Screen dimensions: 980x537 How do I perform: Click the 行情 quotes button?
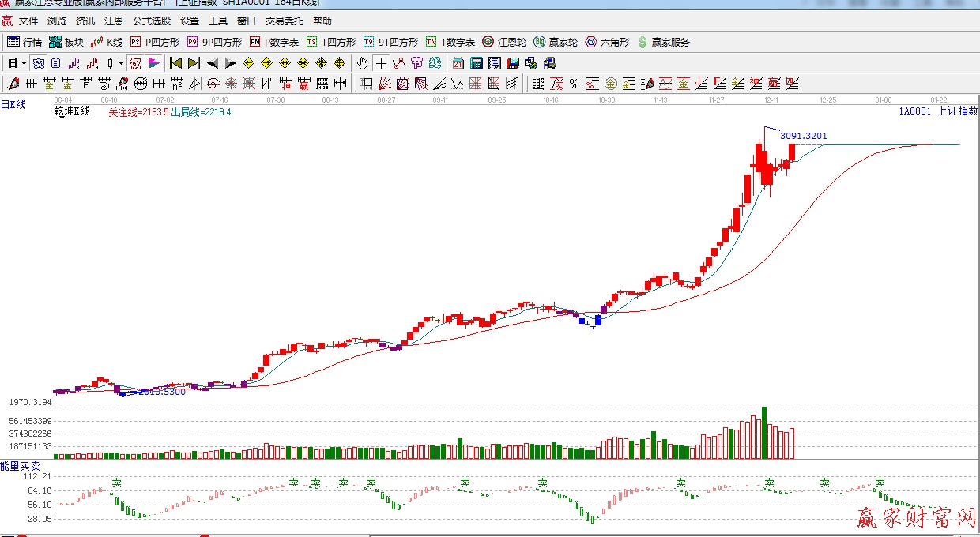coord(24,42)
